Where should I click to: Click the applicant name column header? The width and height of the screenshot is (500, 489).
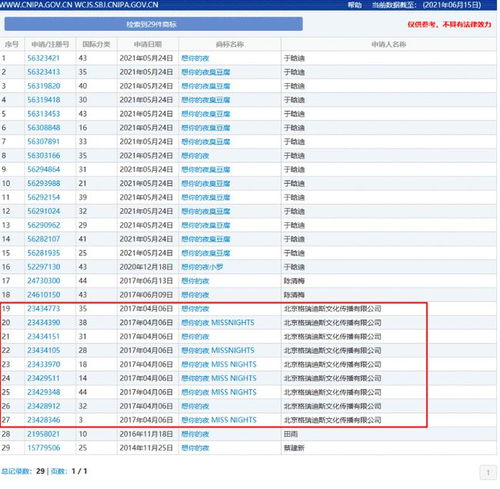[x=389, y=44]
